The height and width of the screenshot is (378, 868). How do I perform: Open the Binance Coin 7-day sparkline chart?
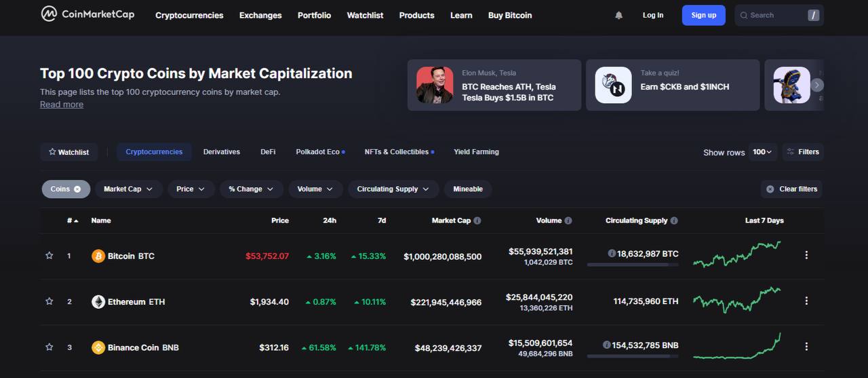click(x=737, y=346)
